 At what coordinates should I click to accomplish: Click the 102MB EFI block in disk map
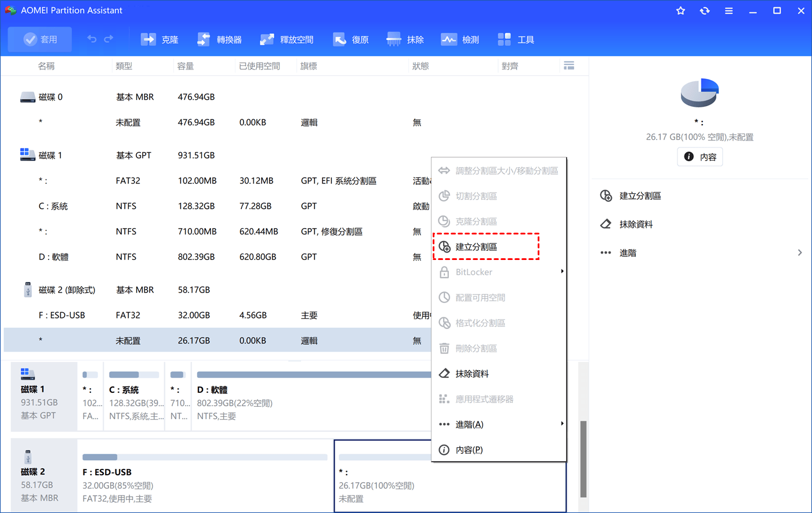point(90,396)
